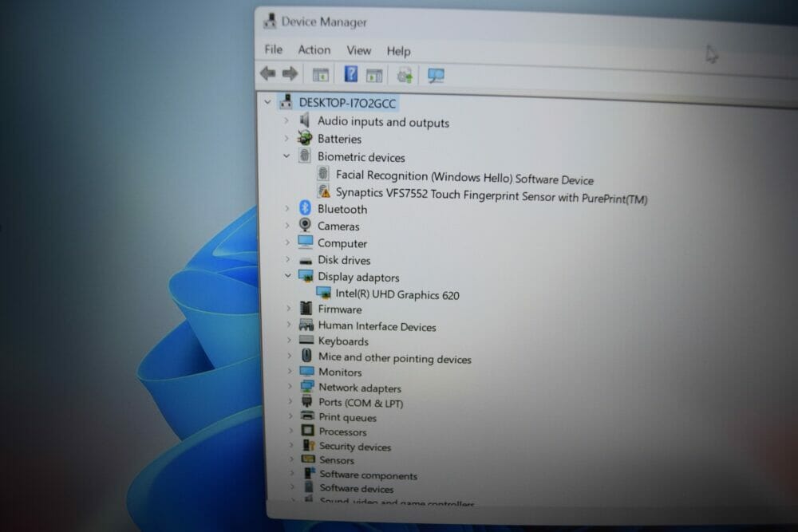Select the DESKTOP-I7O2GCC computer icon

(x=286, y=102)
